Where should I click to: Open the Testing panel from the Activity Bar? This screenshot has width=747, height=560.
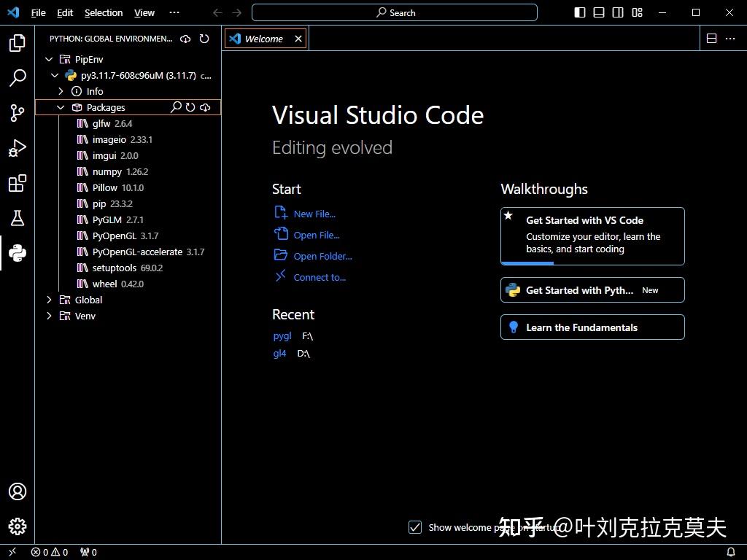(x=18, y=218)
